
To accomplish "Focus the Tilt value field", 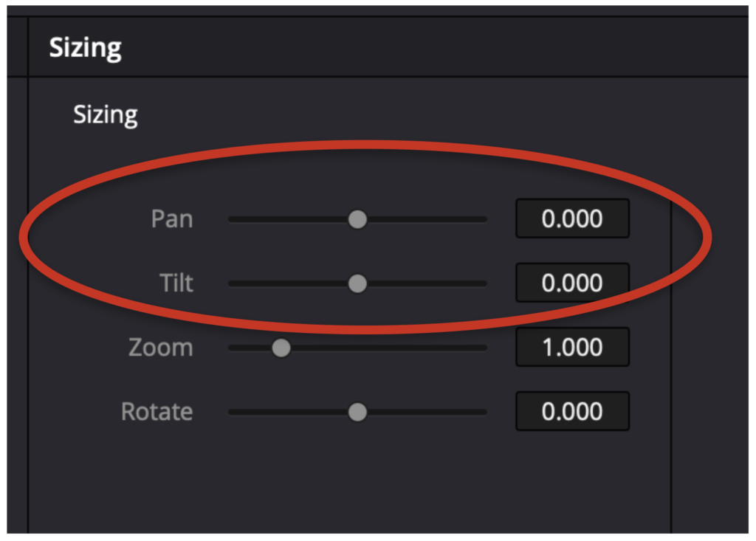I will click(x=572, y=283).
